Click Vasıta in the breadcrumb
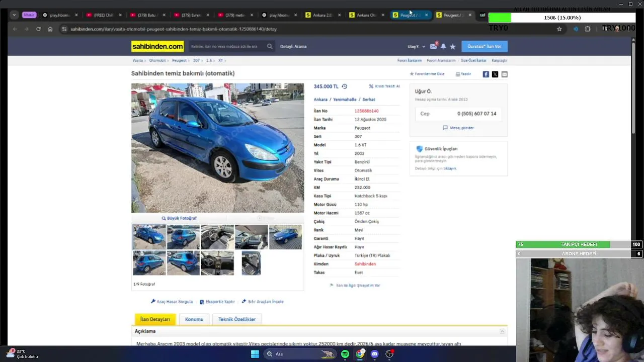The image size is (644, 362). tap(138, 60)
